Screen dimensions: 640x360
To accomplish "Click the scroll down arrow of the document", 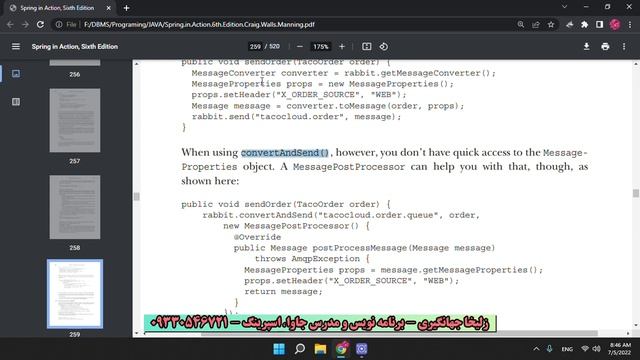I will pos(636,325).
